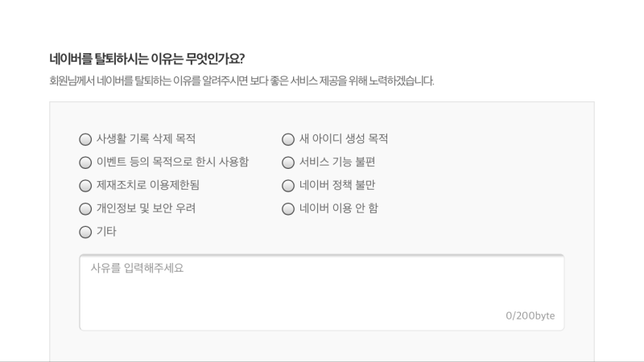The height and width of the screenshot is (362, 644).
Task: Click the label text '네이버 이용 안 함'
Action: tap(338, 208)
